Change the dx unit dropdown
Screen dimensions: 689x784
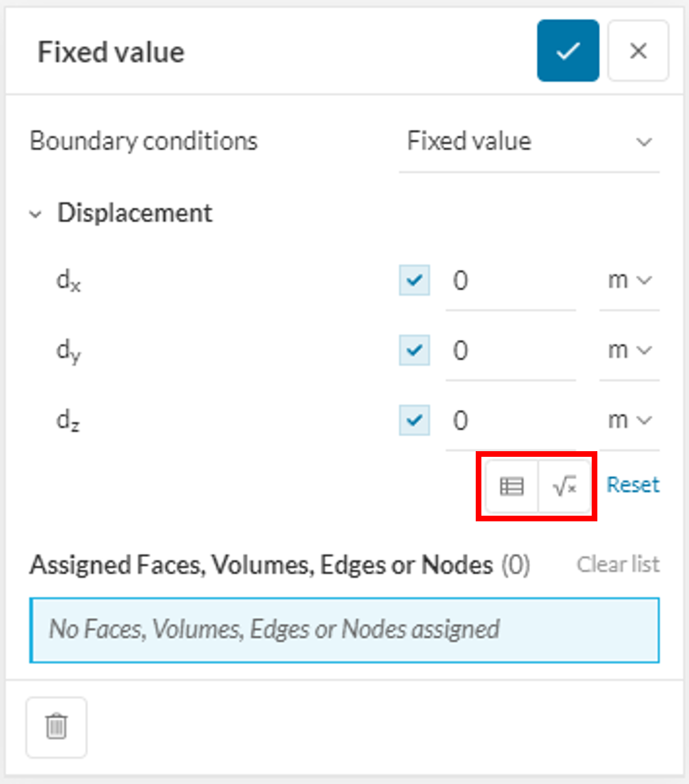[629, 280]
